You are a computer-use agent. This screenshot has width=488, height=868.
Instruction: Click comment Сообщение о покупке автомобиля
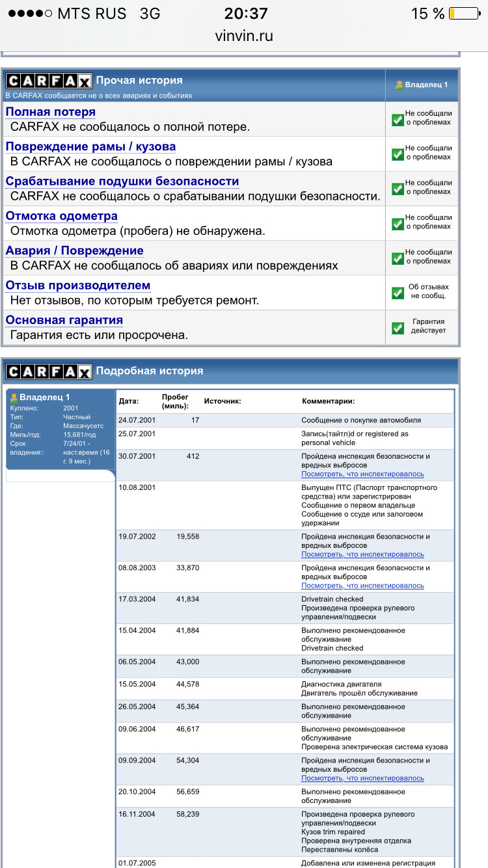pyautogui.click(x=361, y=420)
